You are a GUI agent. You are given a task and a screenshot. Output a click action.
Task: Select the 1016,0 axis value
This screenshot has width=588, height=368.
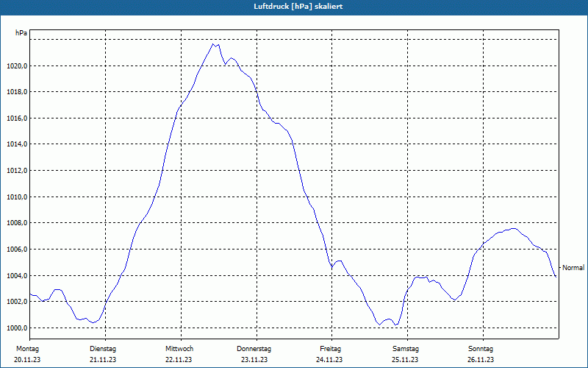click(x=17, y=118)
